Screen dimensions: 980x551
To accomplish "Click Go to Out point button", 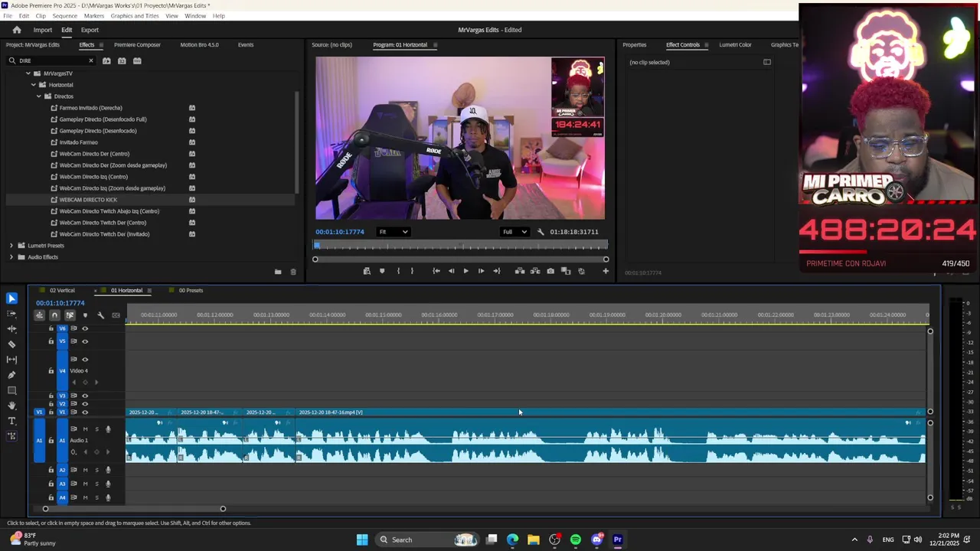I will (496, 271).
